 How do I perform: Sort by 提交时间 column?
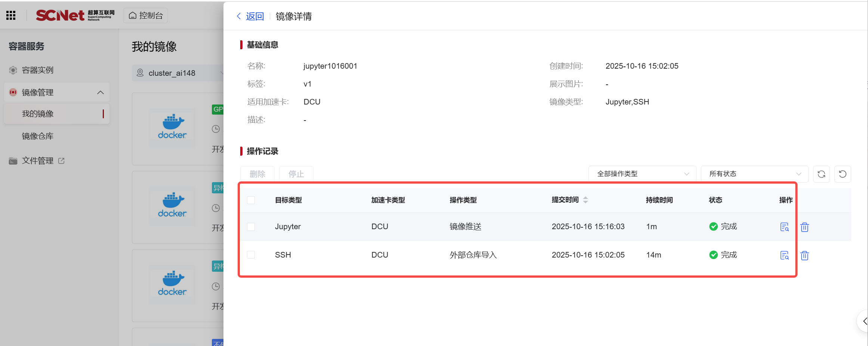pos(585,200)
